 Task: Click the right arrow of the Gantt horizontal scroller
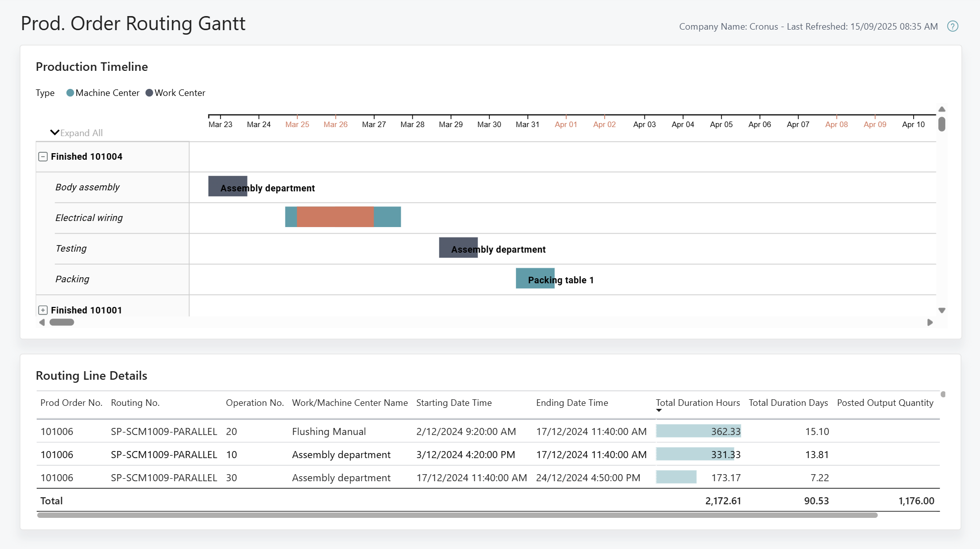930,322
